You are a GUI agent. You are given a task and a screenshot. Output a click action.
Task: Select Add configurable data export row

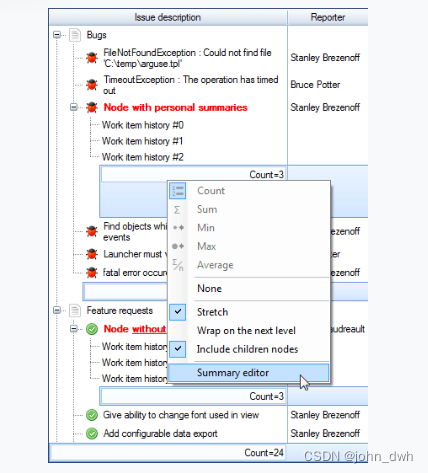tap(160, 434)
